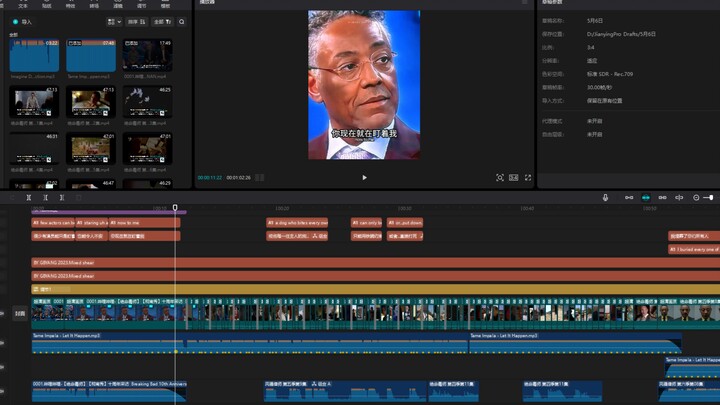Click the media search icon
The image size is (720, 405).
[182, 22]
